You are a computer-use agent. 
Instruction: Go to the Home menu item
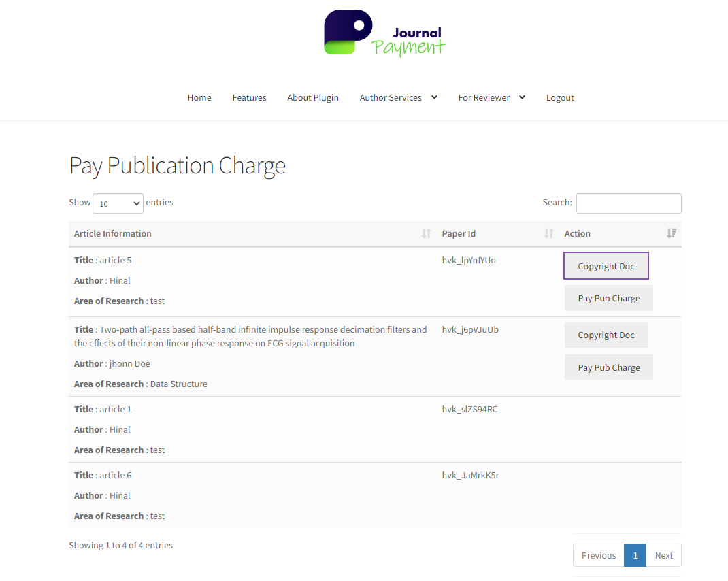click(x=199, y=97)
